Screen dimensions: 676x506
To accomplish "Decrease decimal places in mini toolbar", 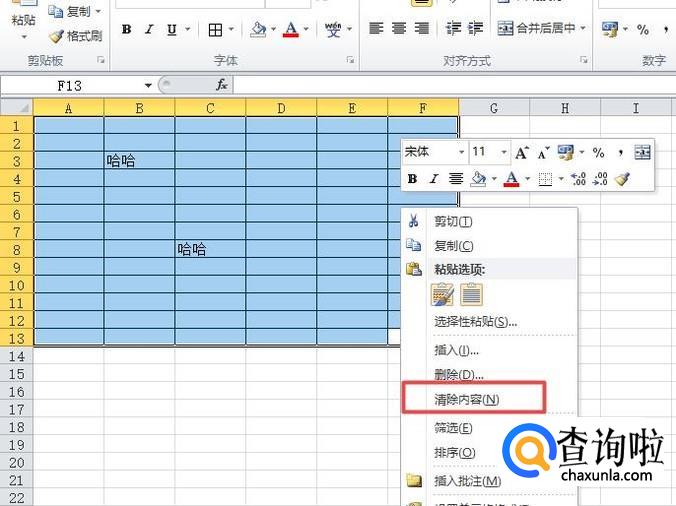I will (x=600, y=179).
